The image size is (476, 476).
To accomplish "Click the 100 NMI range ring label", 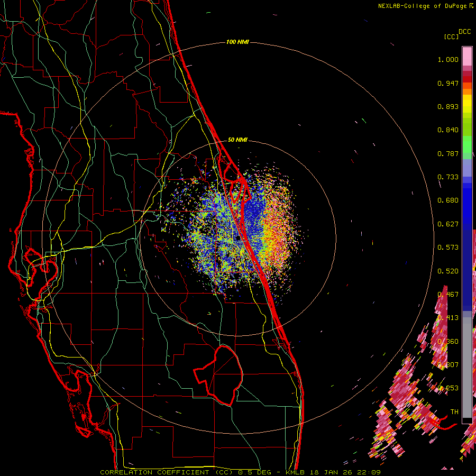I will [237, 42].
